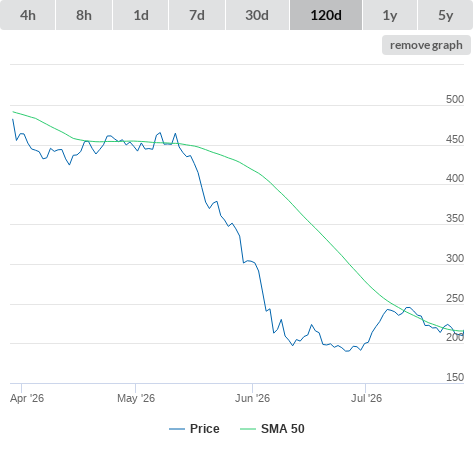Click the May '26 axis tick label

136,398
